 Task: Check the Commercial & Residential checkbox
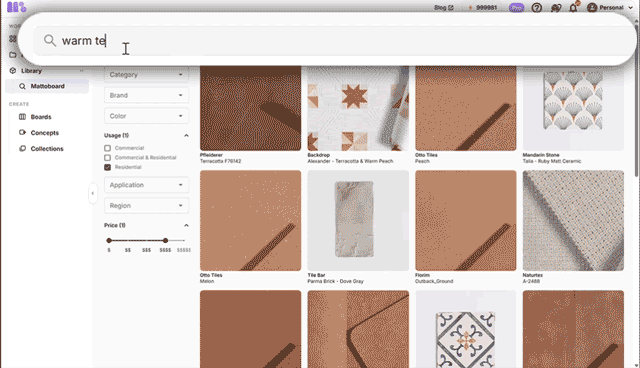coord(107,157)
